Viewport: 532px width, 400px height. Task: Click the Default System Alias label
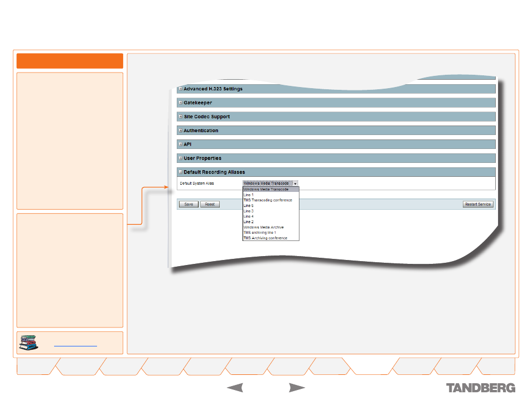click(197, 184)
